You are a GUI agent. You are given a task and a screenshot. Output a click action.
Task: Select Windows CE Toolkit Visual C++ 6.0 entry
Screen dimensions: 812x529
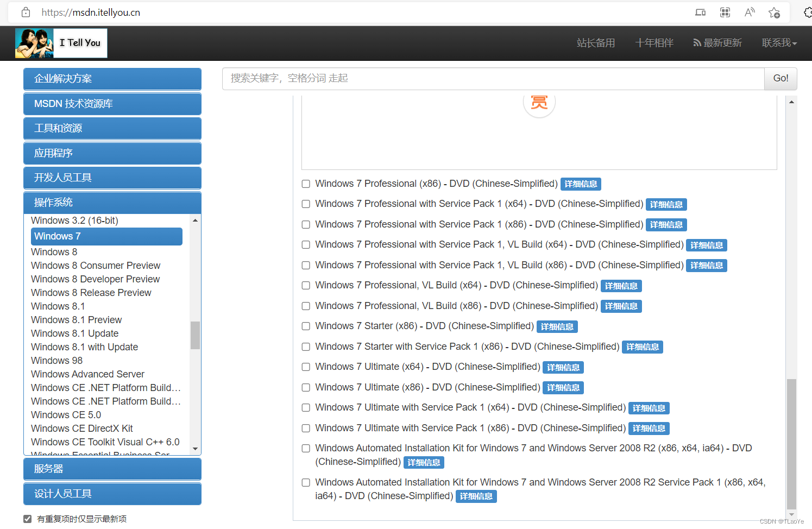pyautogui.click(x=105, y=442)
